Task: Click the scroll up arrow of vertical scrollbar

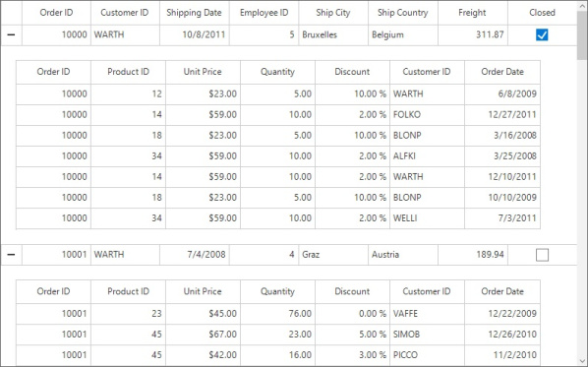Action: 582,5
